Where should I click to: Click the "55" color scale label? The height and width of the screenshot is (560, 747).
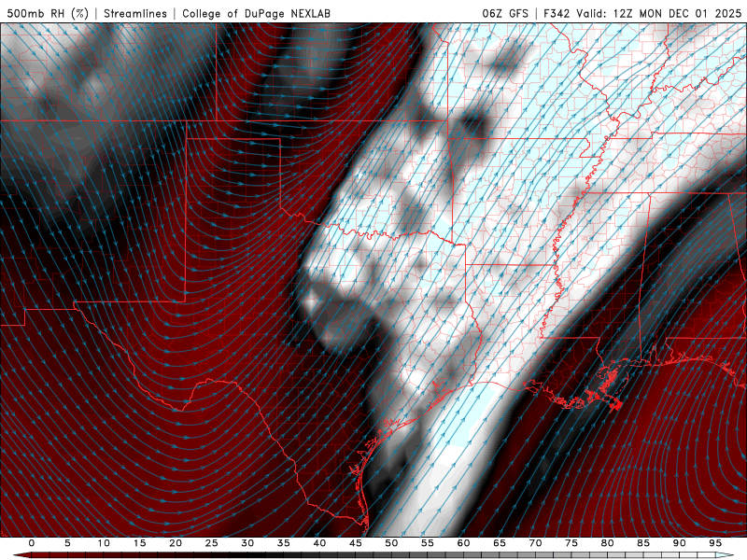tap(428, 543)
